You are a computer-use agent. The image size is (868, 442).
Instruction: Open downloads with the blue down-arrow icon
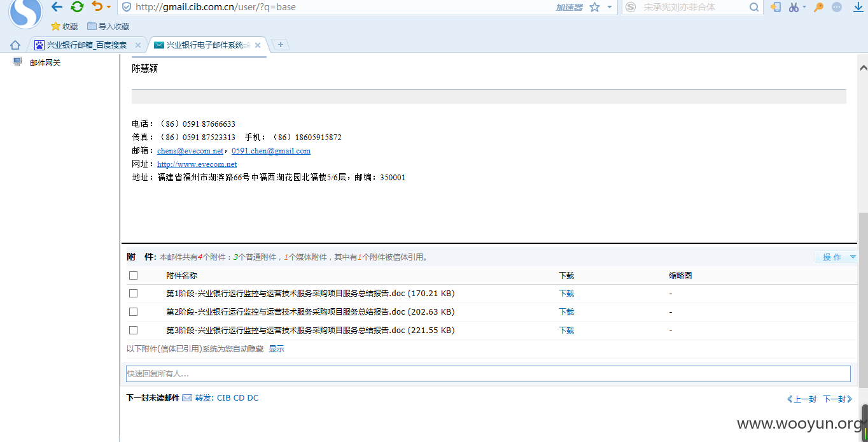(858, 7)
